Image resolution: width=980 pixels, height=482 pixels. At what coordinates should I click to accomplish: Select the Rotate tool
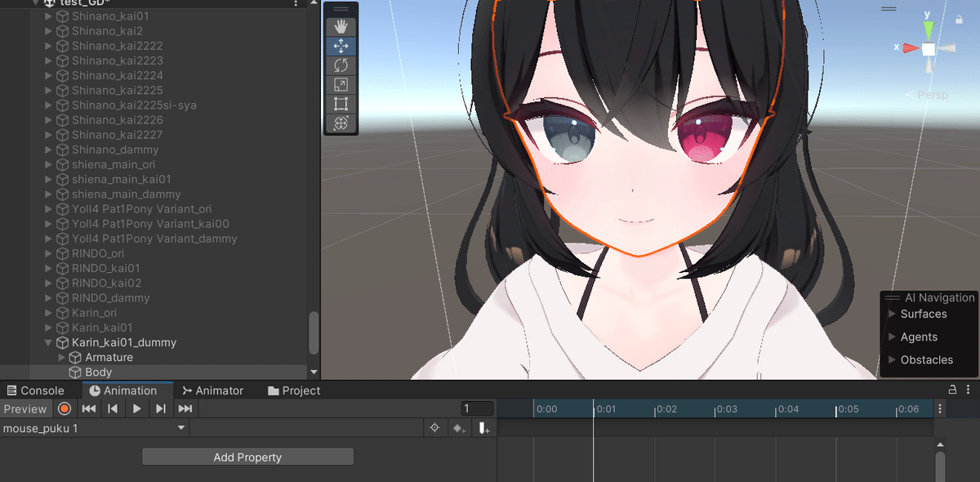(341, 65)
